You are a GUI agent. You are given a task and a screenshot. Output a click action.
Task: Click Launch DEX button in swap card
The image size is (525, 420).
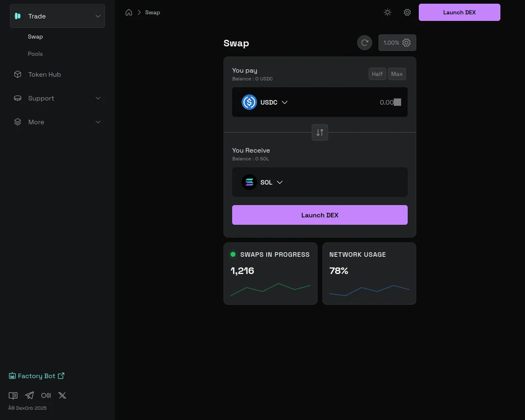click(320, 215)
